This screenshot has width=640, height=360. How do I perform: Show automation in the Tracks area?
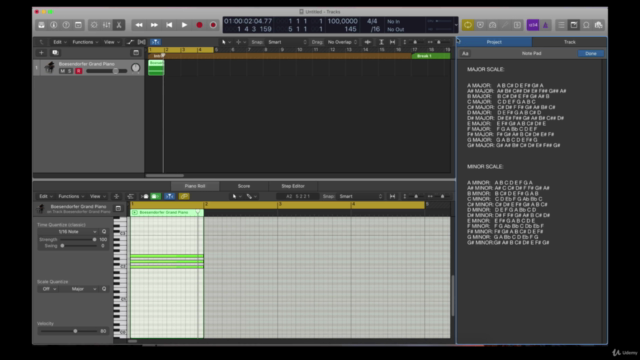[x=130, y=42]
